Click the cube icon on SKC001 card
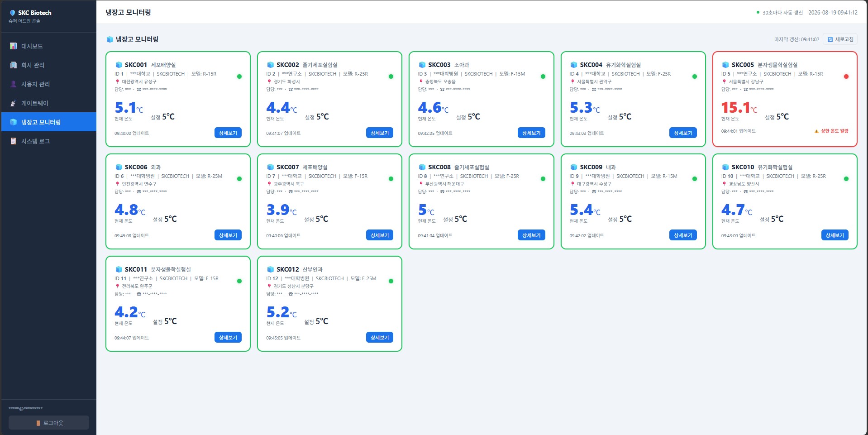 point(119,65)
